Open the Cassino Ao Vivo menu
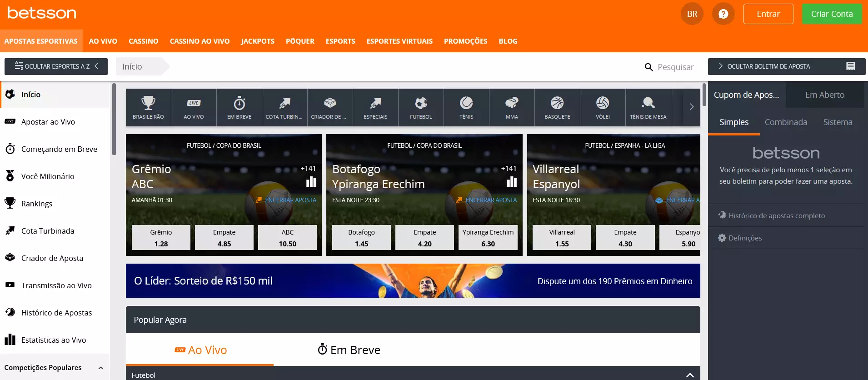This screenshot has width=868, height=380. click(x=200, y=41)
